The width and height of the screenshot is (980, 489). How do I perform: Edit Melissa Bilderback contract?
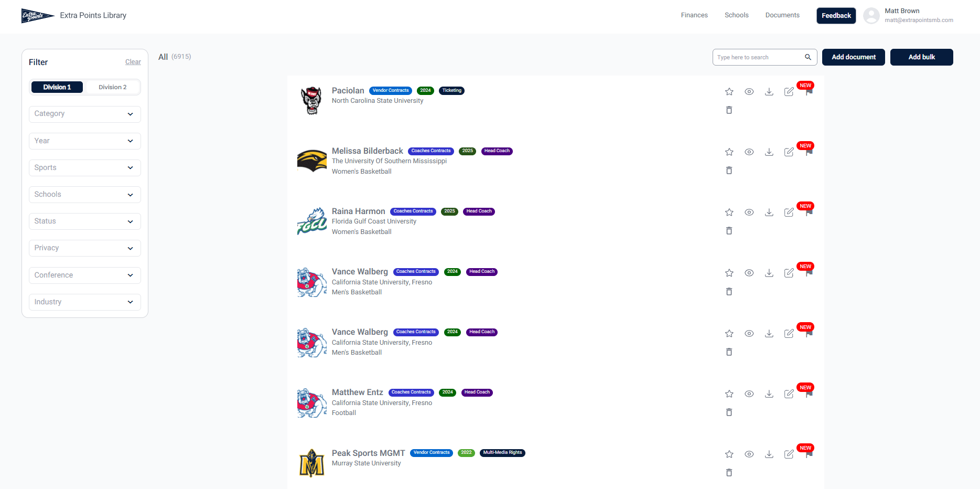point(789,152)
